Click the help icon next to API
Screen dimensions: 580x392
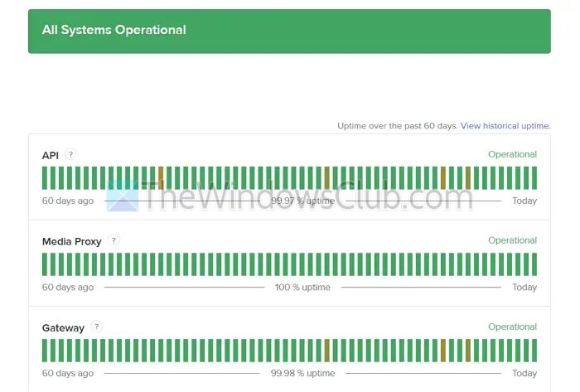(70, 154)
